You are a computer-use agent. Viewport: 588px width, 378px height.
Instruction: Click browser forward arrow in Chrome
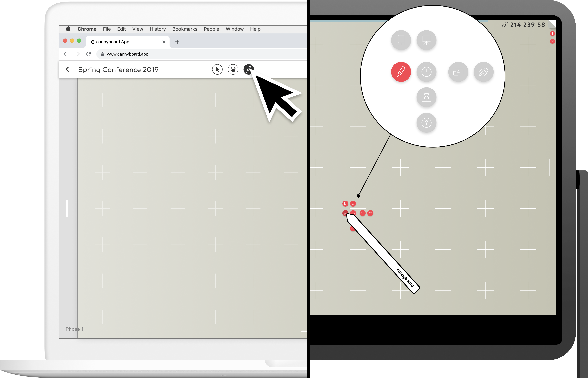(x=77, y=54)
